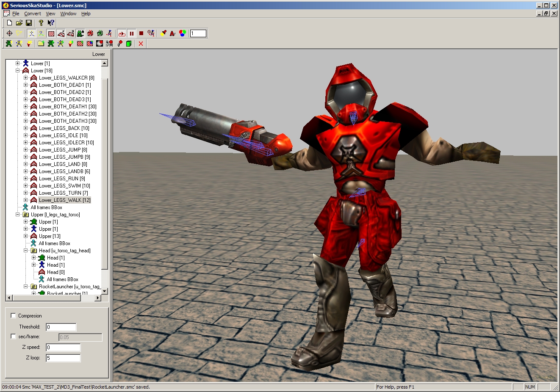Open the File menu

click(x=16, y=14)
